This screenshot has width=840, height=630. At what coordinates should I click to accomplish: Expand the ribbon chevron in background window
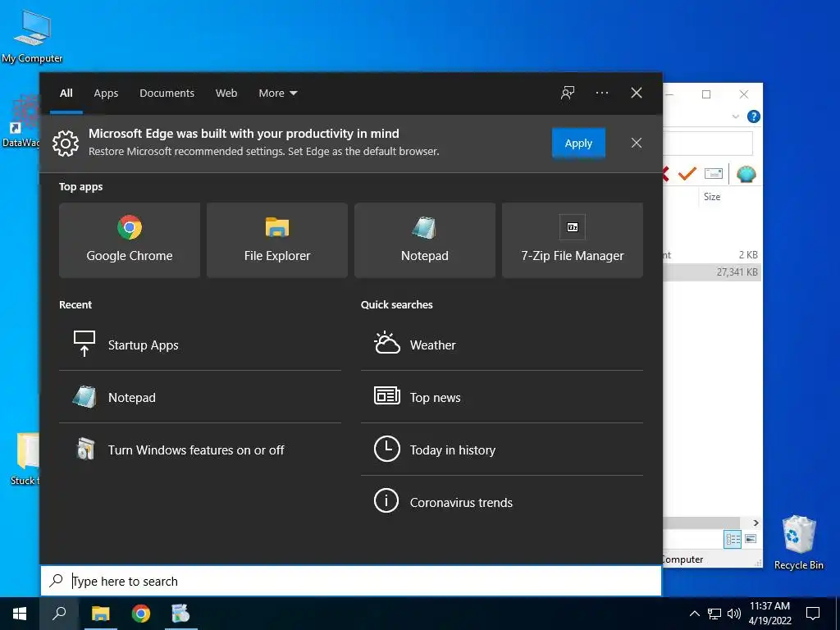click(735, 116)
